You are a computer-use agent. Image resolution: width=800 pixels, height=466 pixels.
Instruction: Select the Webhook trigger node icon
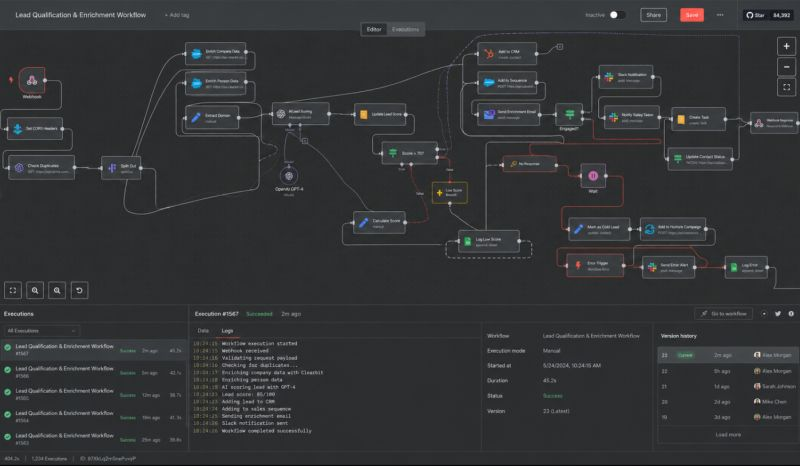(32, 80)
